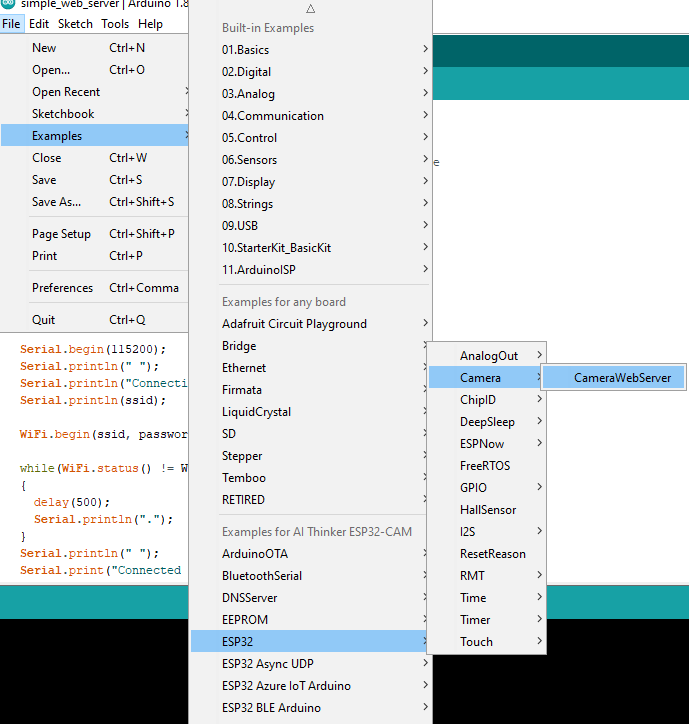Expand the 01.Basics examples
The height and width of the screenshot is (724, 689).
pyautogui.click(x=310, y=49)
